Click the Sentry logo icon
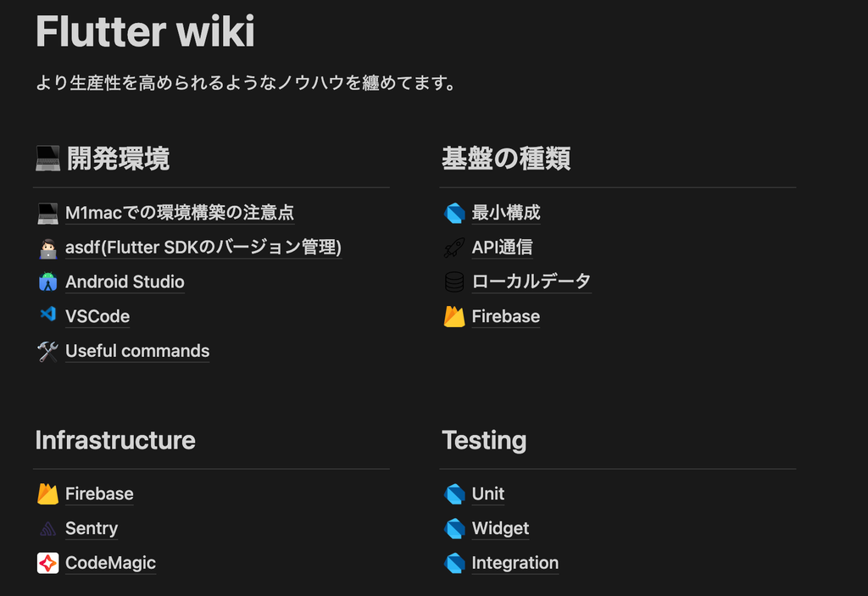The width and height of the screenshot is (868, 596). [47, 529]
